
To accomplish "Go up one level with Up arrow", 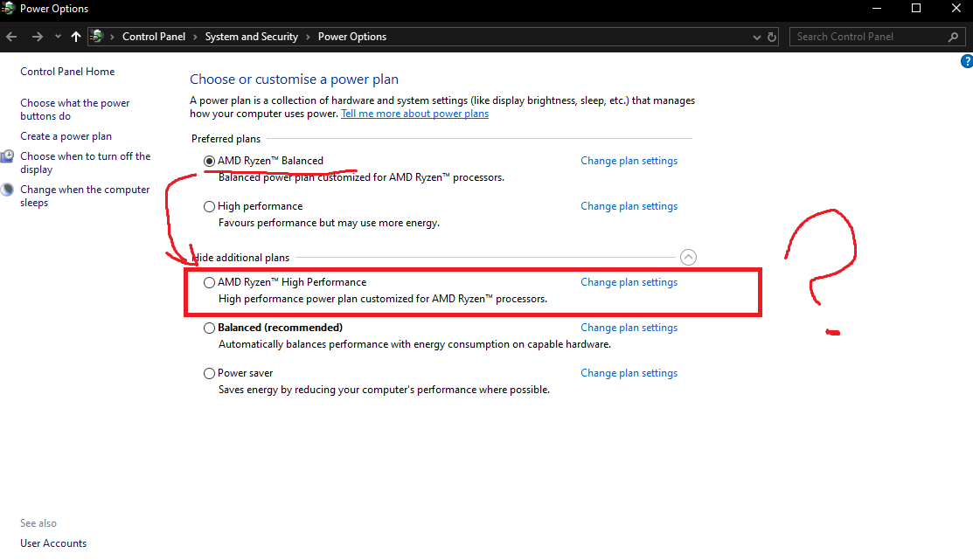I will pos(76,37).
